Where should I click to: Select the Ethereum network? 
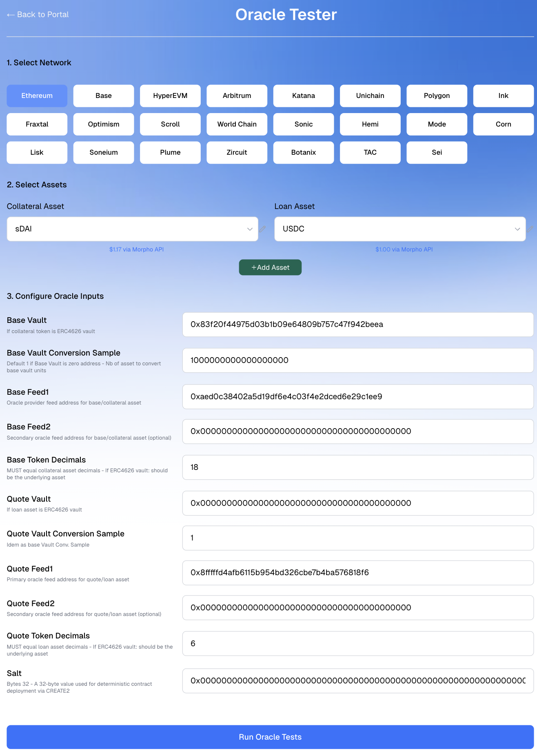[37, 96]
